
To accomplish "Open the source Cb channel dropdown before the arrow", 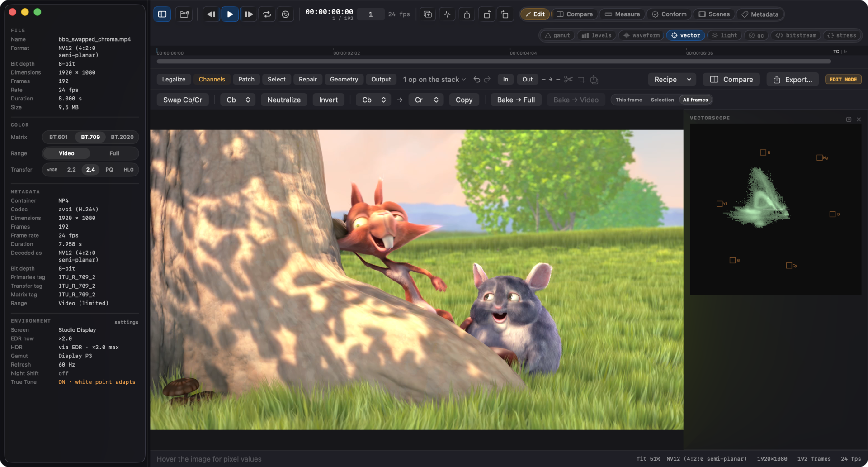I will pos(373,100).
